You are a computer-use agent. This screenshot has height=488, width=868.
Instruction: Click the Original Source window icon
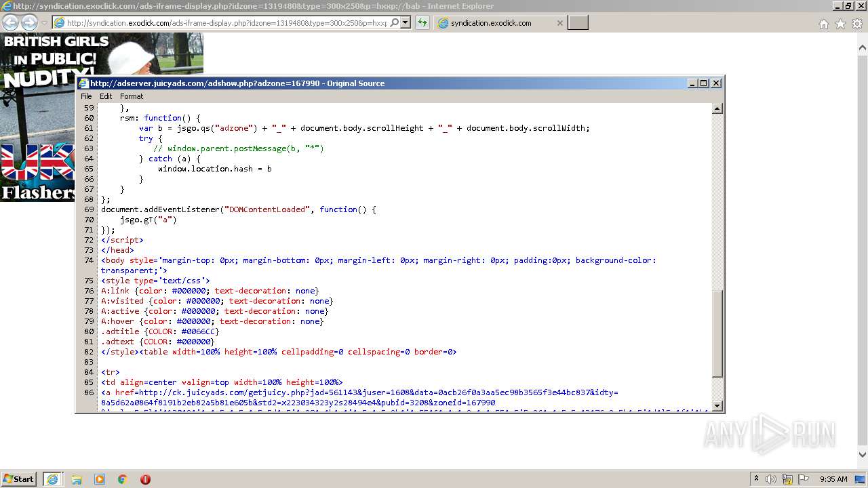pyautogui.click(x=83, y=83)
